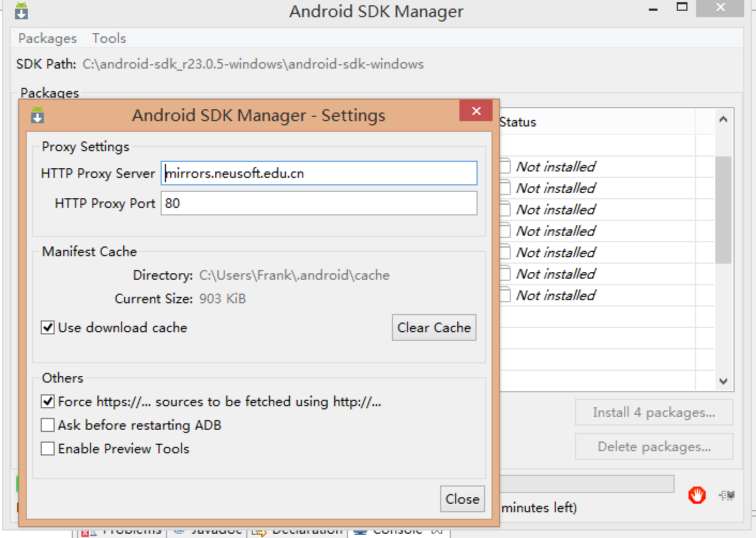Click Install 4 packages button
The height and width of the screenshot is (538, 756).
(654, 413)
